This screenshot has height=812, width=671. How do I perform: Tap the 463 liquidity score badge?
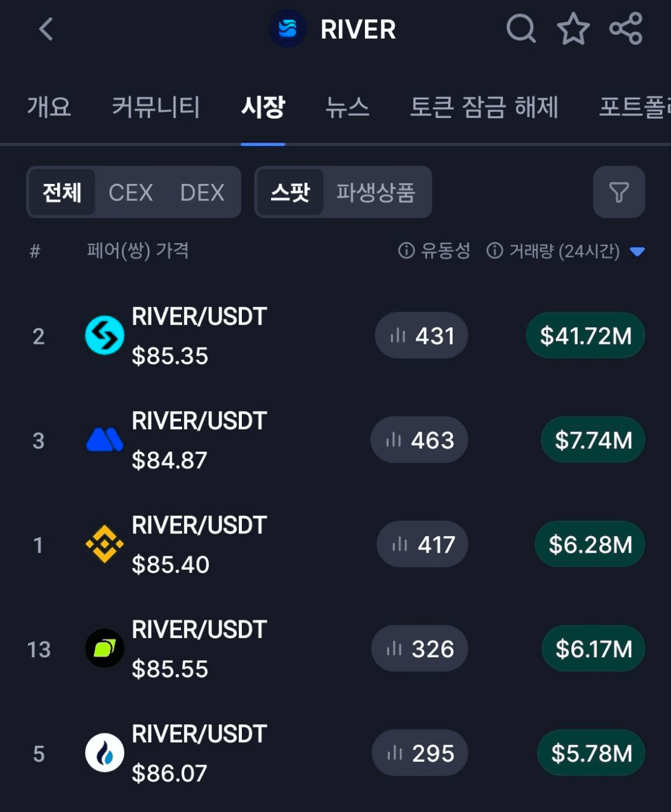pyautogui.click(x=420, y=440)
